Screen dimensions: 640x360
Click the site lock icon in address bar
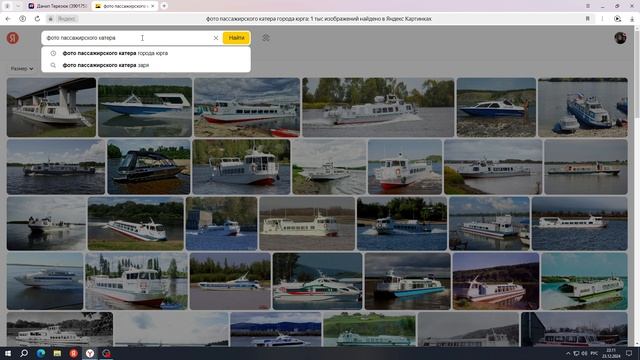tap(51, 19)
